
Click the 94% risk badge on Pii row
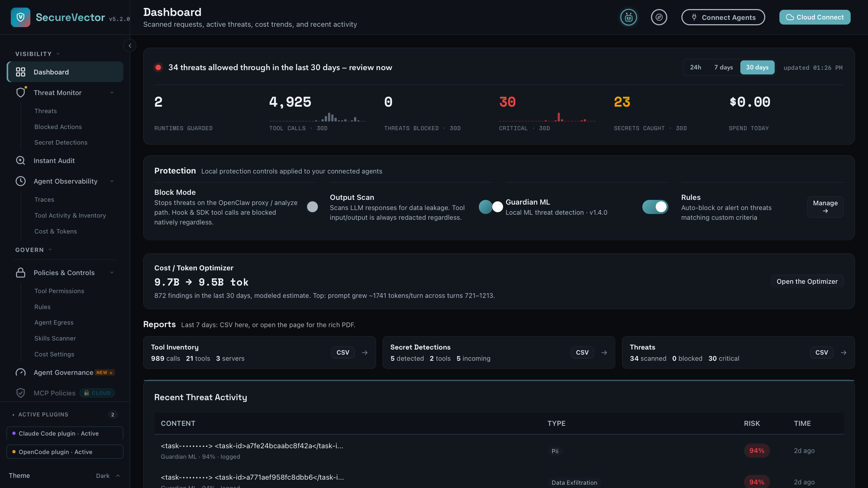click(757, 451)
